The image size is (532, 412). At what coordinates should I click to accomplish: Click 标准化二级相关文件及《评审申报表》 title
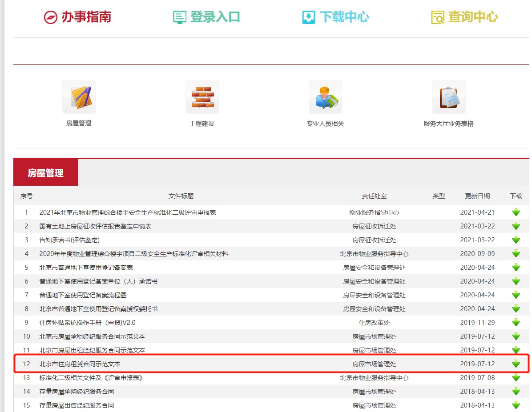pyautogui.click(x=91, y=378)
